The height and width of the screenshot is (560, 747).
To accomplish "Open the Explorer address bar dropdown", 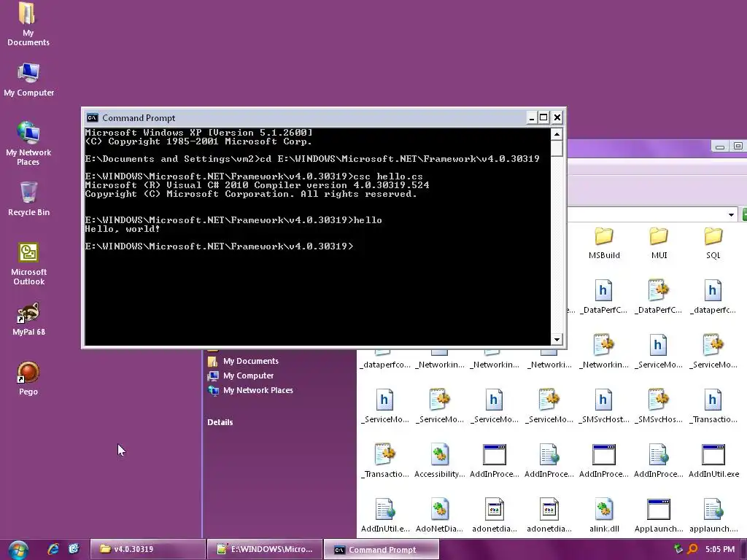I will (x=731, y=215).
